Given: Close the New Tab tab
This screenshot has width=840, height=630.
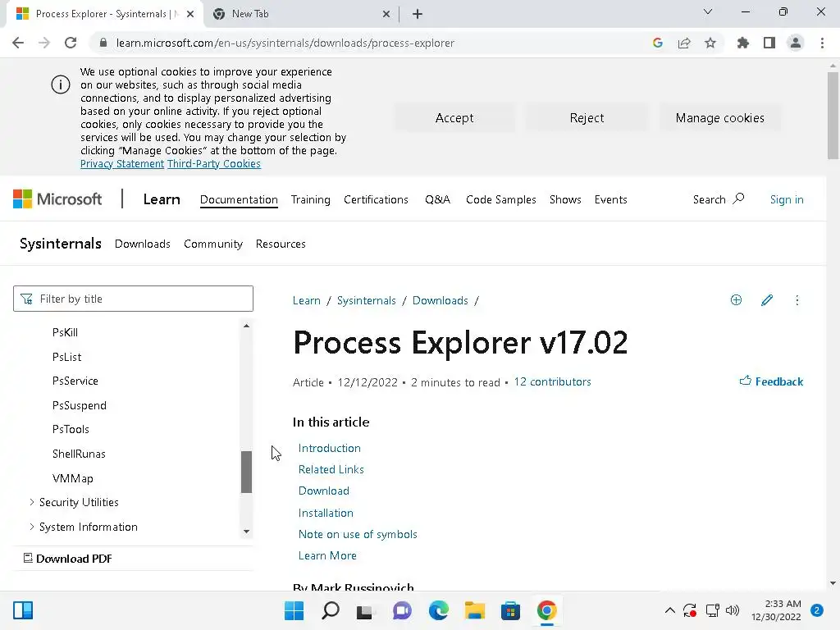Looking at the screenshot, I should point(386,14).
